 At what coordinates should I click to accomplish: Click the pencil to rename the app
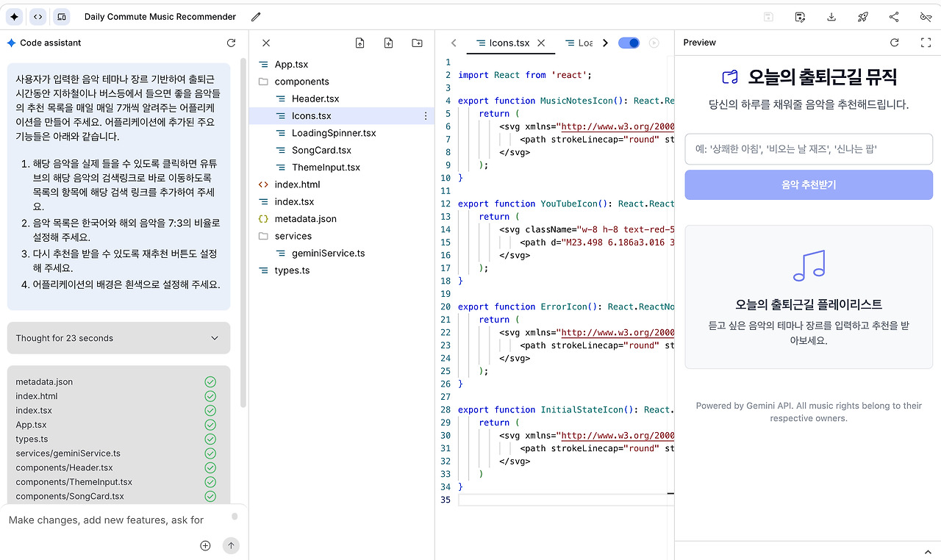click(256, 17)
